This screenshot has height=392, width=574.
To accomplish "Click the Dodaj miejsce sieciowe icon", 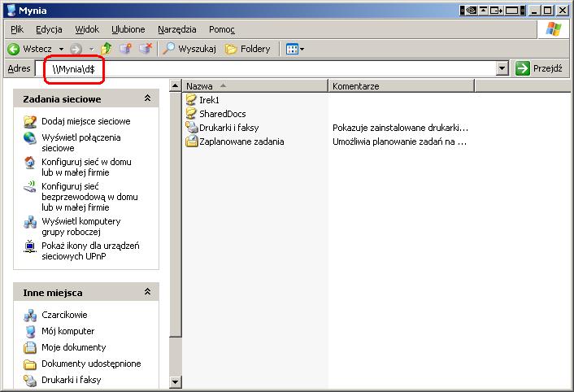I will coord(30,121).
